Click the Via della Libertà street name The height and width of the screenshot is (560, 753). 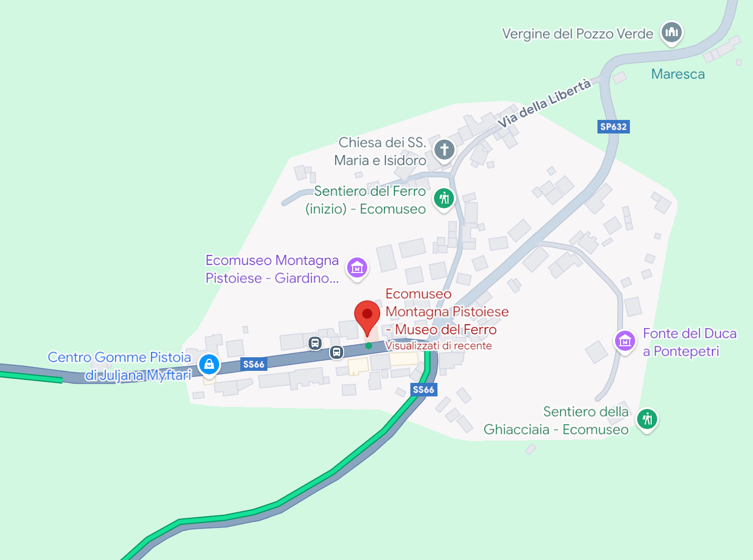[544, 103]
